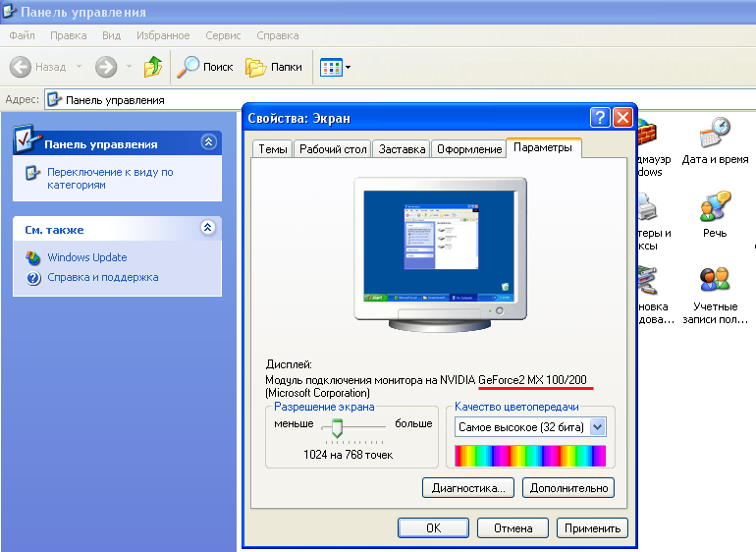Image resolution: width=756 pixels, height=552 pixels.
Task: Open the Back button history dropdown arrow
Action: point(80,67)
